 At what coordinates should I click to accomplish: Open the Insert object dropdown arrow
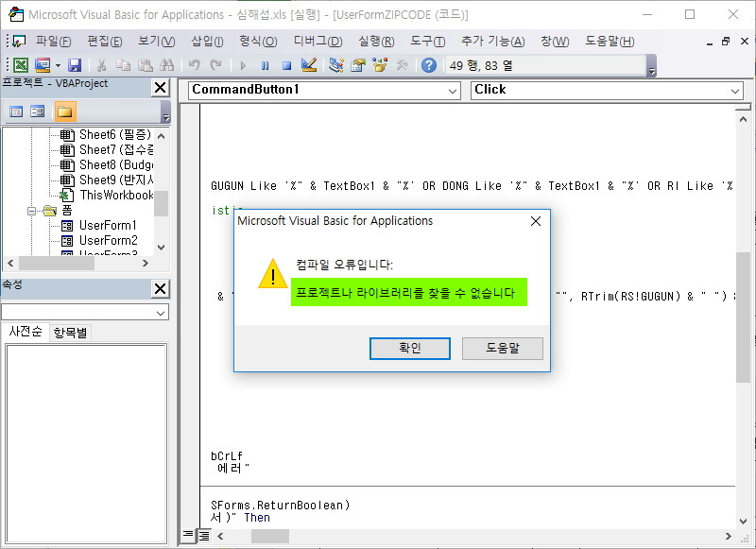(x=58, y=65)
